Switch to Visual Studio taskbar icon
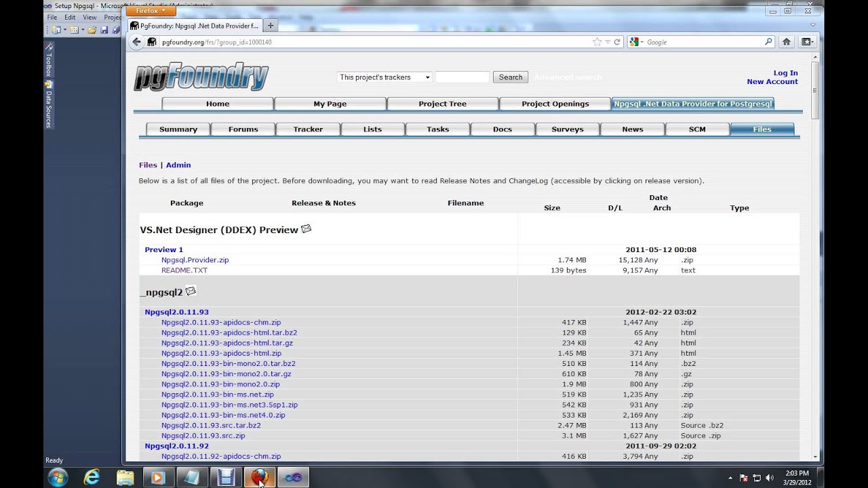The height and width of the screenshot is (488, 868). pos(293,477)
